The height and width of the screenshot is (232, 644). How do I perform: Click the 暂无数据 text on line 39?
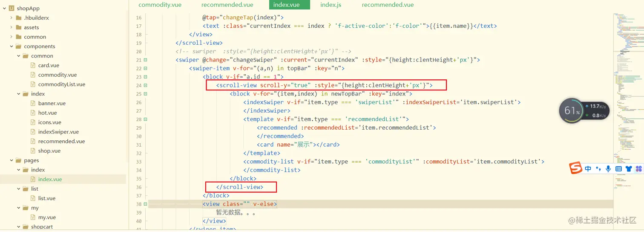236,212
